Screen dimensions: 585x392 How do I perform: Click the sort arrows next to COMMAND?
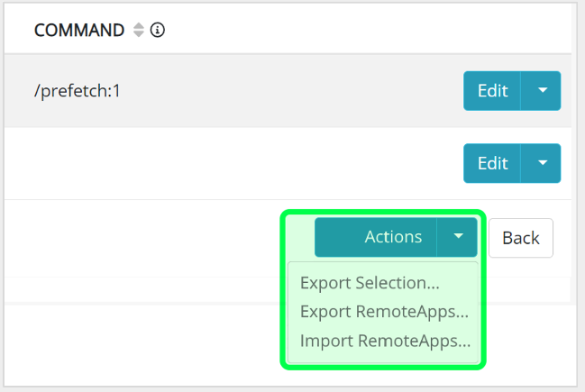point(138,31)
